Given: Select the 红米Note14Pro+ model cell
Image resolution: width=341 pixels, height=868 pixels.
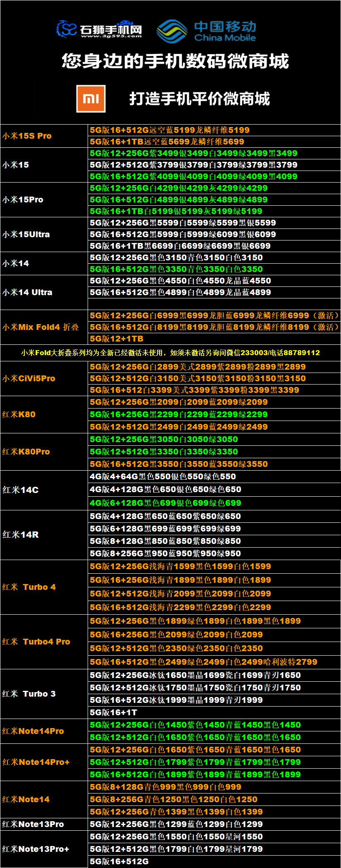Looking at the screenshot, I should [44, 762].
